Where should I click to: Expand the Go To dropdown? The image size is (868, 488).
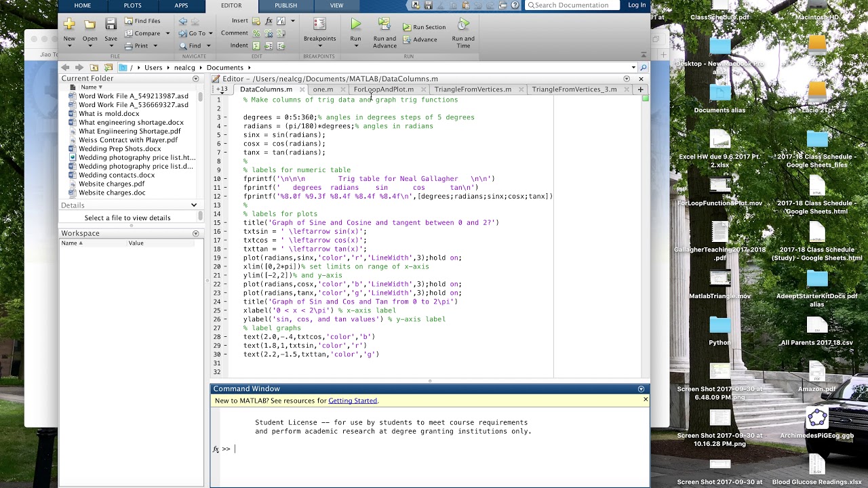[211, 33]
